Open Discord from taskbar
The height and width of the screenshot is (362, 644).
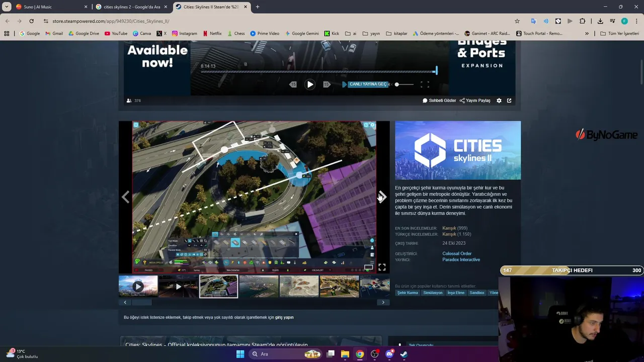389,354
